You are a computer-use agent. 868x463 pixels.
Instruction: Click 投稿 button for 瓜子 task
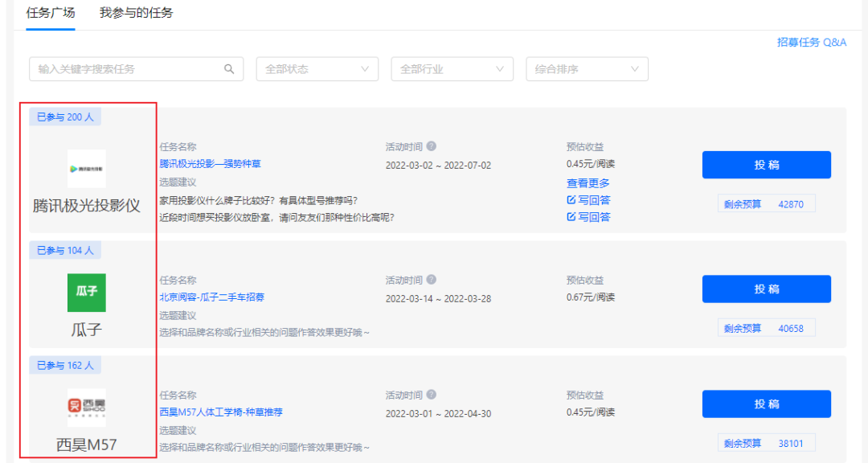click(x=767, y=289)
